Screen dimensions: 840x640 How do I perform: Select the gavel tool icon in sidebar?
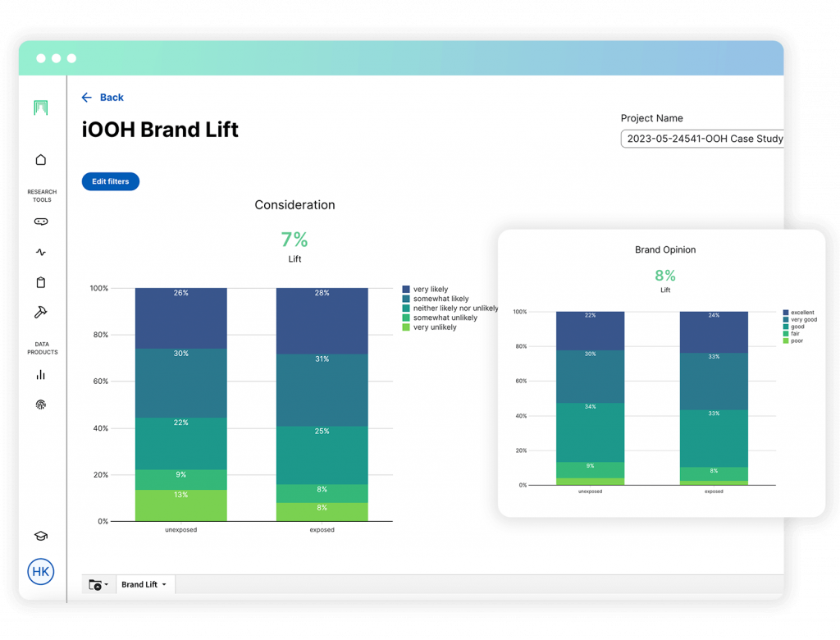coord(40,313)
